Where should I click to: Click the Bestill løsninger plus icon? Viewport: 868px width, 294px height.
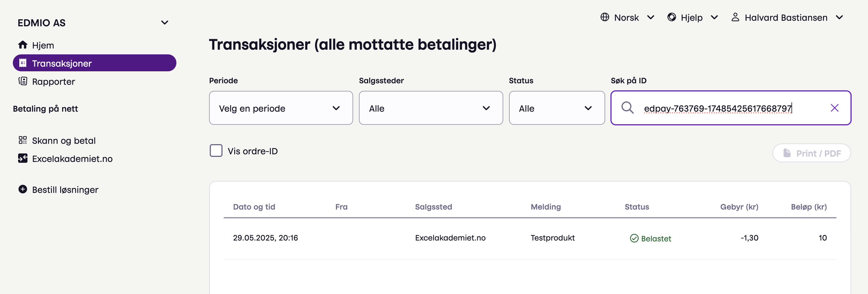click(22, 189)
